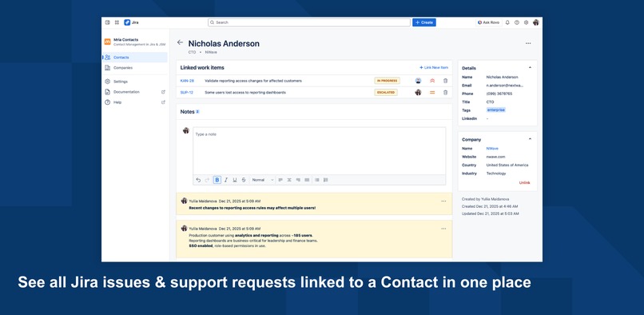Toggle strikethrough formatting in note editor

click(x=244, y=180)
